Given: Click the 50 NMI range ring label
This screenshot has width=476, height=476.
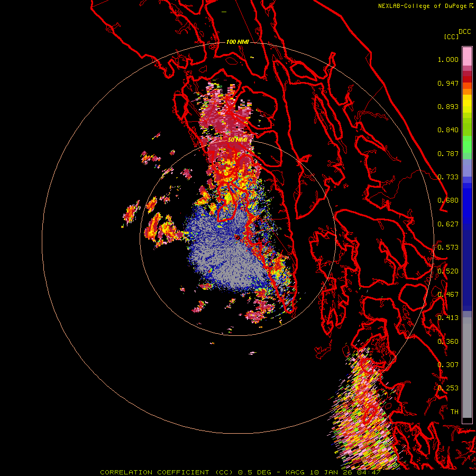Looking at the screenshot, I should (237, 140).
